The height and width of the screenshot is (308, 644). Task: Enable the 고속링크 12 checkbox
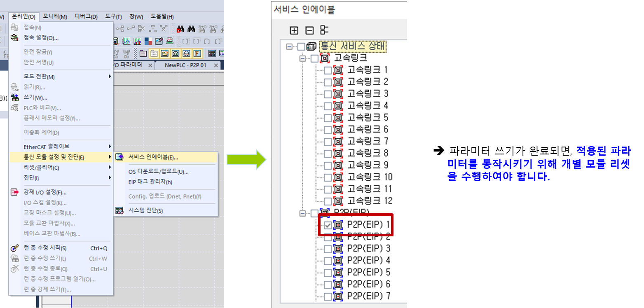[x=328, y=201]
